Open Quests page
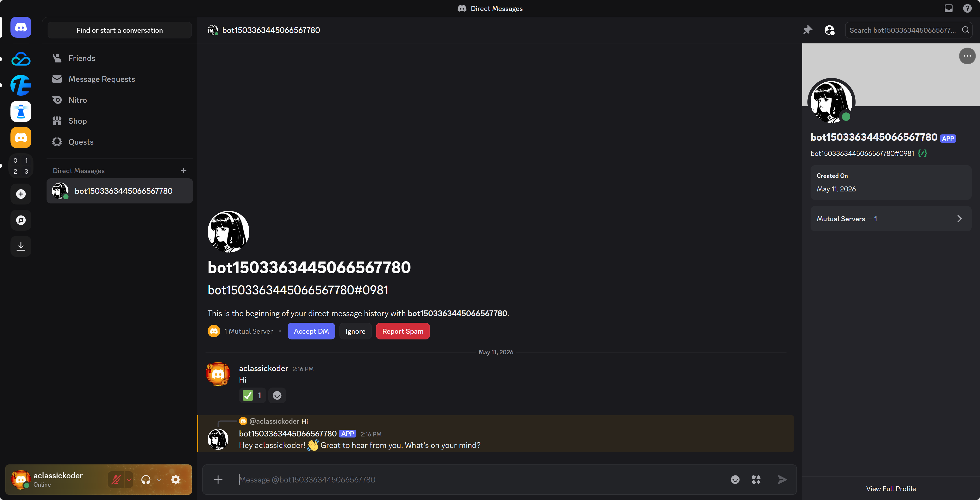 coord(119,142)
